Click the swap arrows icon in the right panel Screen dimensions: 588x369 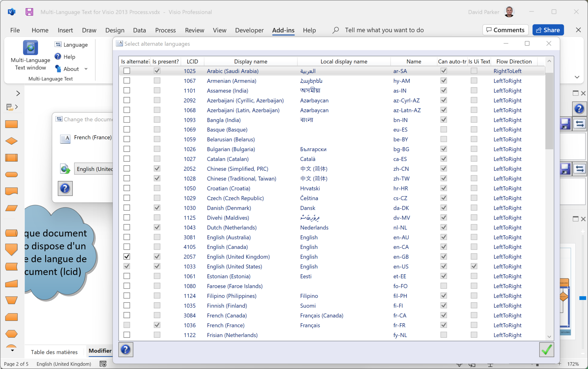pos(579,124)
